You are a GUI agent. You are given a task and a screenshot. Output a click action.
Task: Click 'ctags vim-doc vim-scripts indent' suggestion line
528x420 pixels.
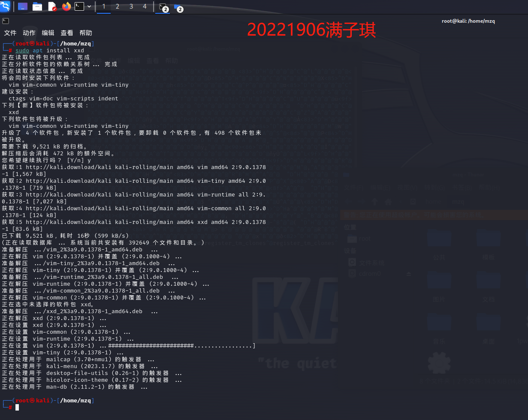point(63,98)
